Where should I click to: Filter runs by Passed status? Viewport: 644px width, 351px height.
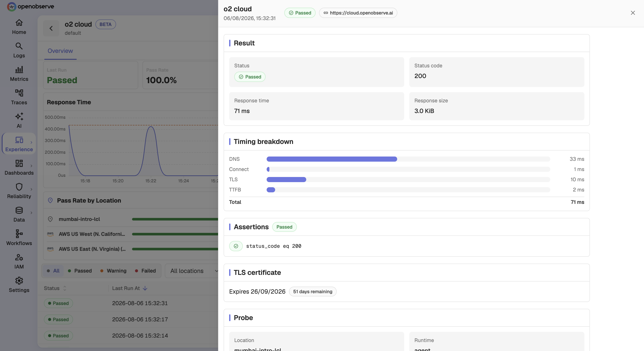pos(80,271)
